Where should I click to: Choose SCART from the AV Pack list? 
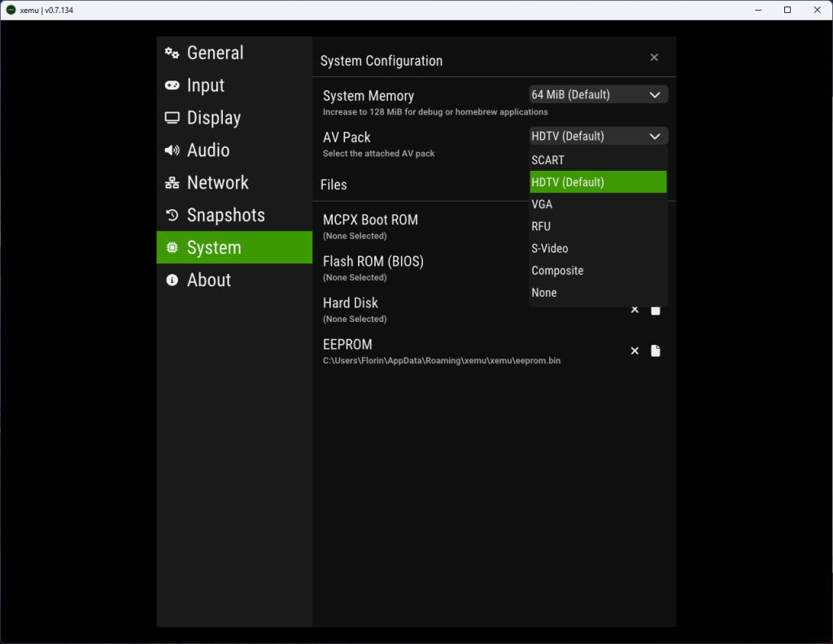598,160
